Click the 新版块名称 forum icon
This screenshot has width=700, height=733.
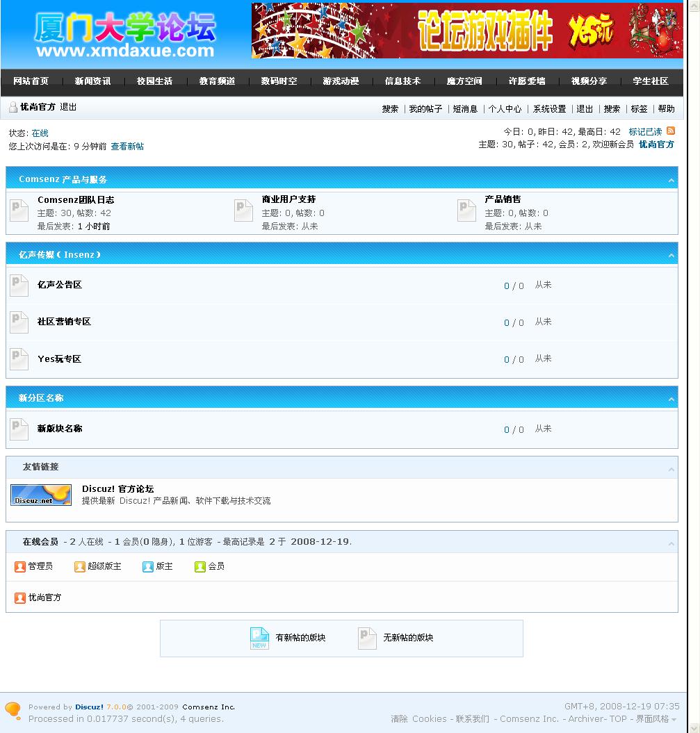19,429
